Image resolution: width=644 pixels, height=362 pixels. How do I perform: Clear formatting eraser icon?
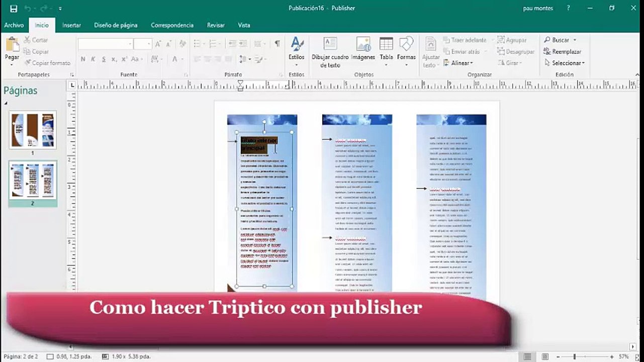coord(183,44)
